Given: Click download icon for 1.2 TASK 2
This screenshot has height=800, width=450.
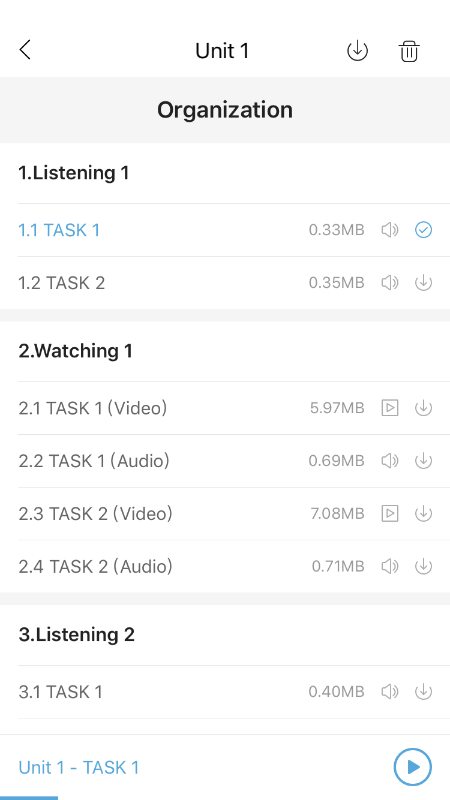Looking at the screenshot, I should (423, 283).
